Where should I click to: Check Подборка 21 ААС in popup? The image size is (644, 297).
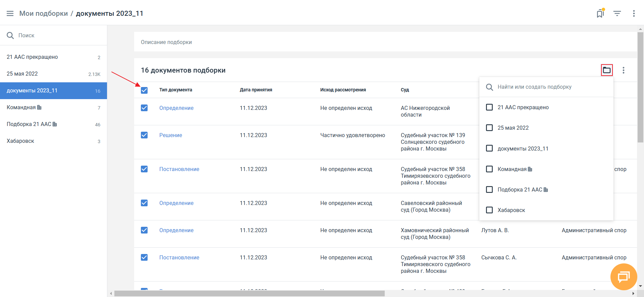click(x=489, y=189)
